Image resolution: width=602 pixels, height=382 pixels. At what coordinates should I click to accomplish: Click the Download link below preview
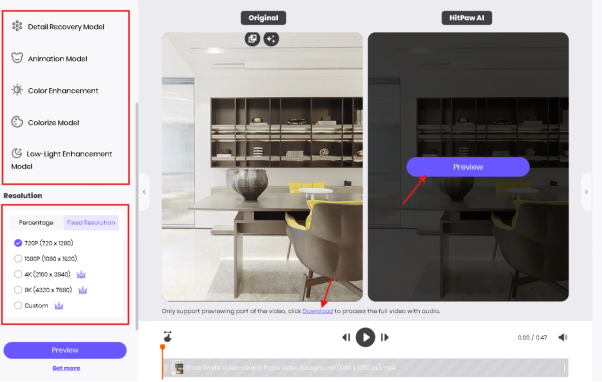point(318,311)
